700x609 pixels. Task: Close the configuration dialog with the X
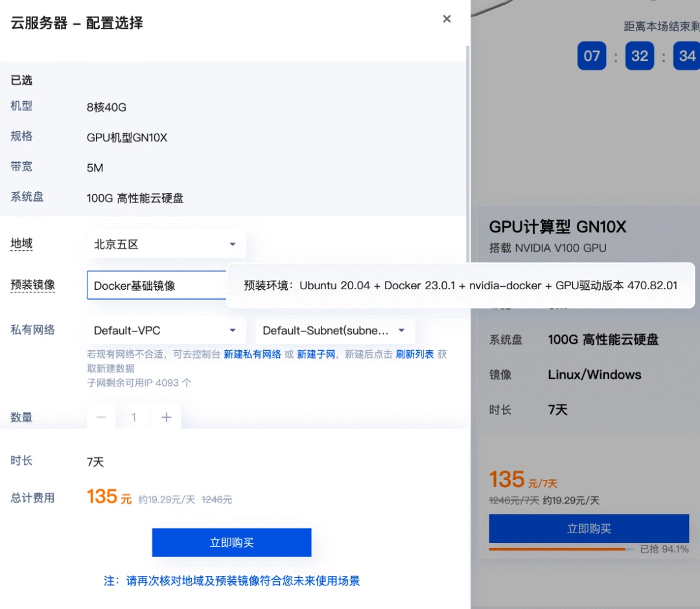tap(447, 19)
